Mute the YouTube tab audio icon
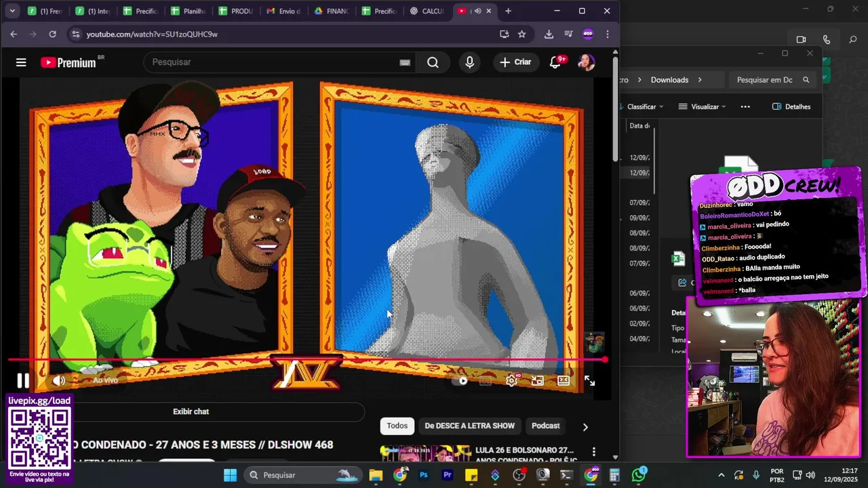The image size is (868, 488). 477,11
